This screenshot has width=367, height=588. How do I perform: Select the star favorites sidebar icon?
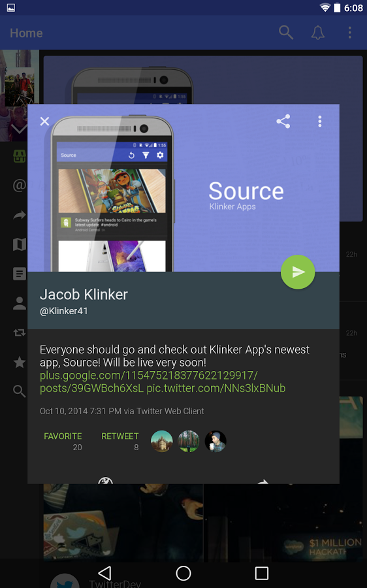[19, 362]
